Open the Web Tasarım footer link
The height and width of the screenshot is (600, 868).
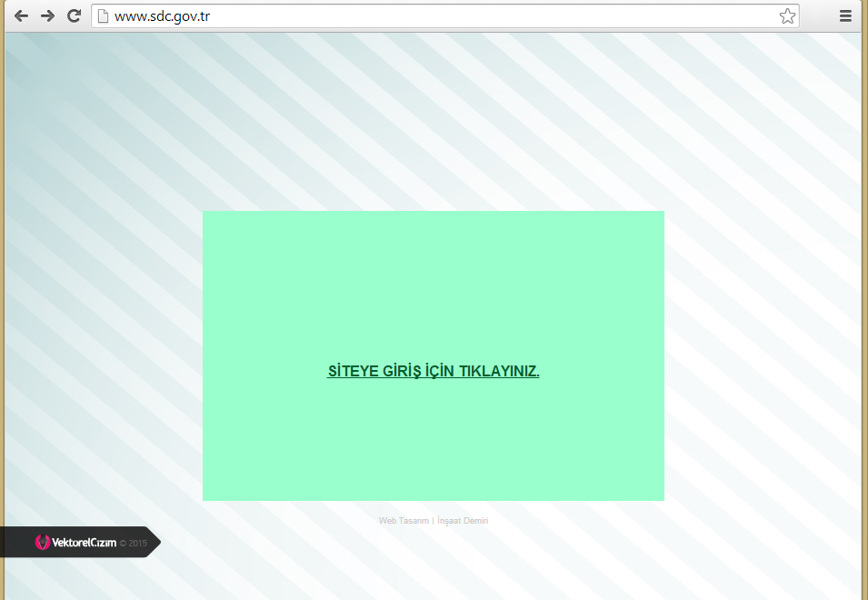(404, 521)
